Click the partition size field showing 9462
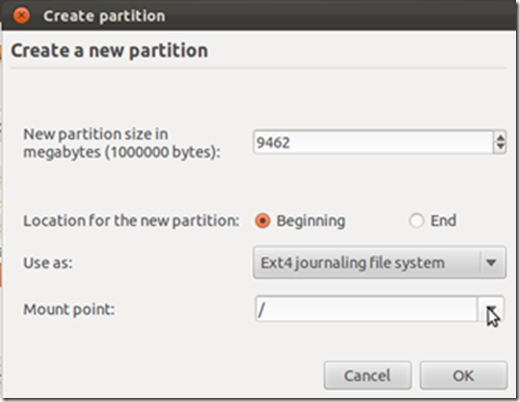Image resolution: width=520 pixels, height=402 pixels. (x=373, y=142)
